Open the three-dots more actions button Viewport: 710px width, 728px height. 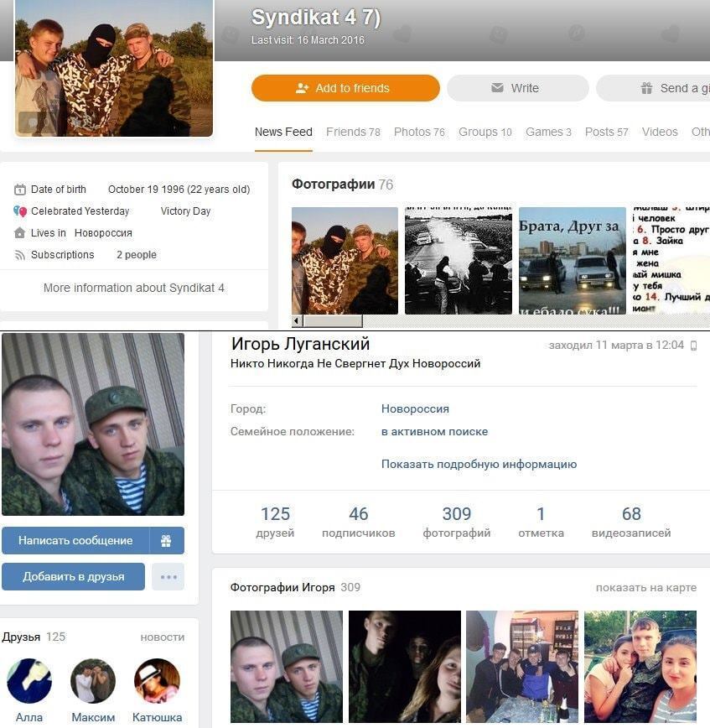(168, 577)
